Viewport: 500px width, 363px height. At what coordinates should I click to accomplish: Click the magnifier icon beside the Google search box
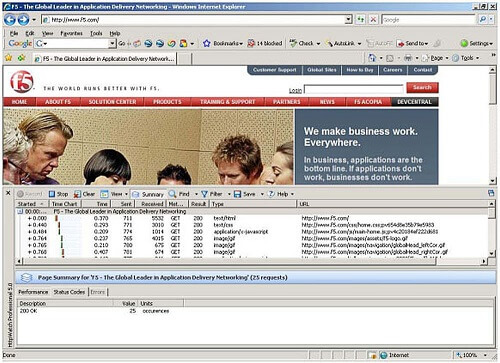pyautogui.click(x=482, y=20)
